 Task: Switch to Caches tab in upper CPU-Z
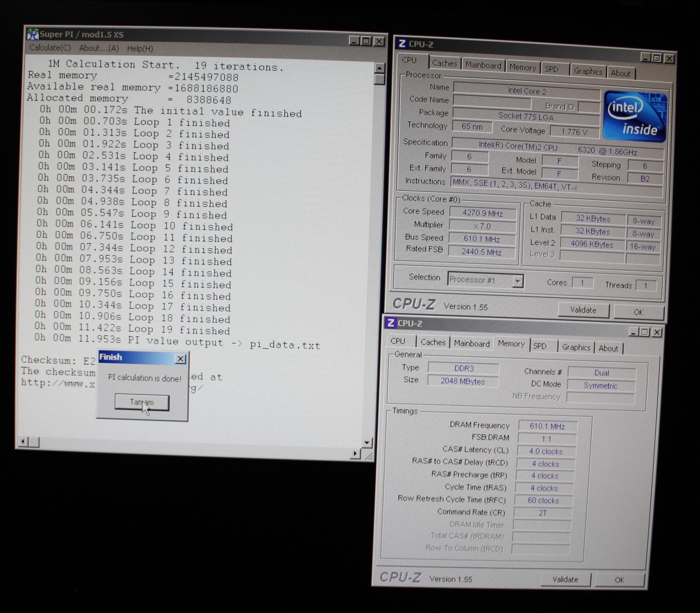444,63
